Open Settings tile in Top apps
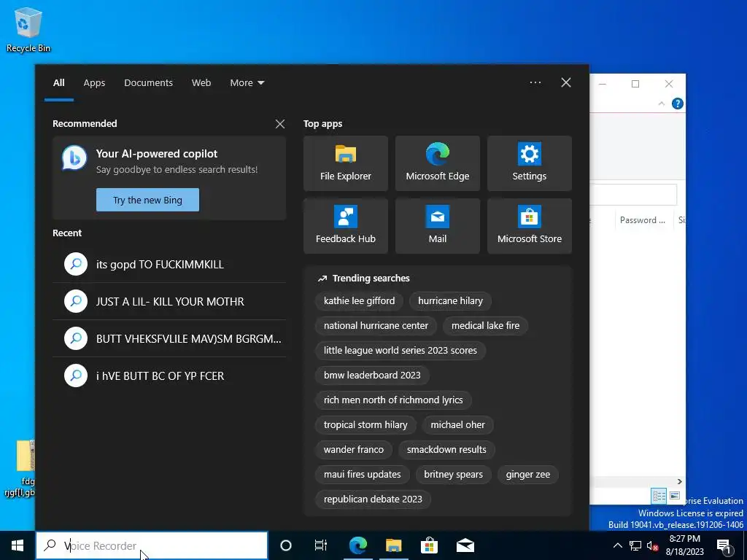 point(530,163)
